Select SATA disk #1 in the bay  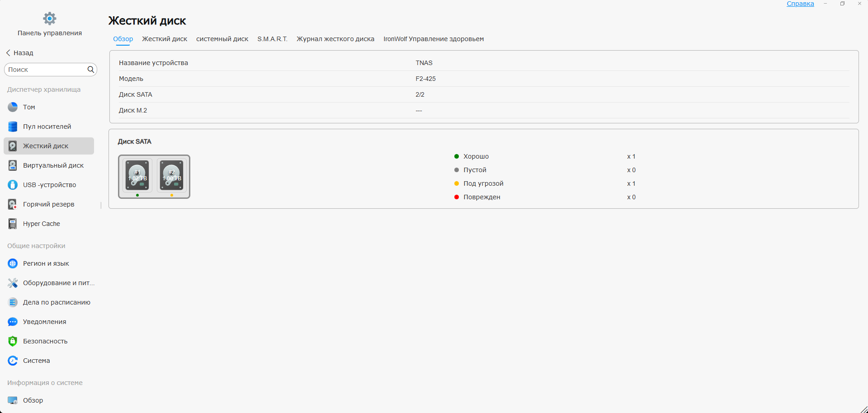point(137,175)
